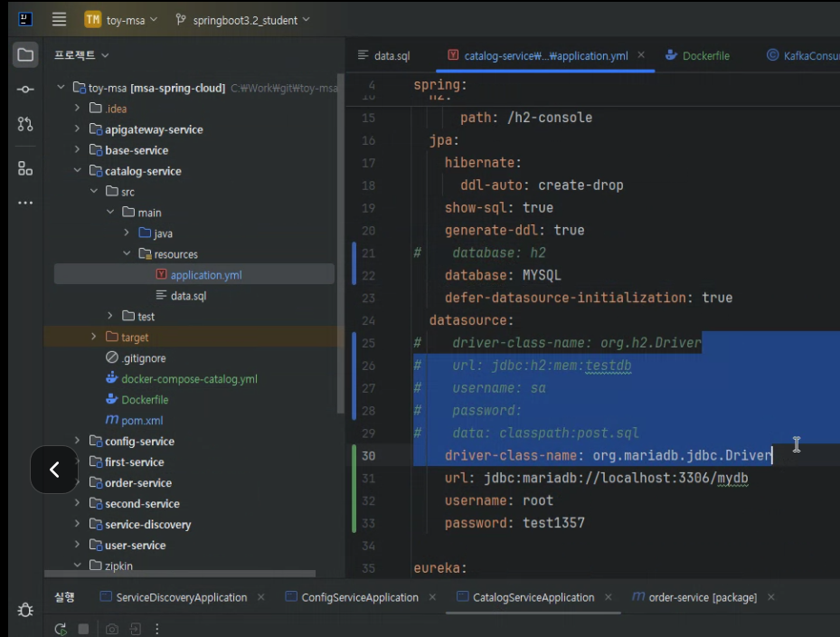This screenshot has width=840, height=637.
Task: Collapse the catalog-service folder
Action: coord(78,171)
